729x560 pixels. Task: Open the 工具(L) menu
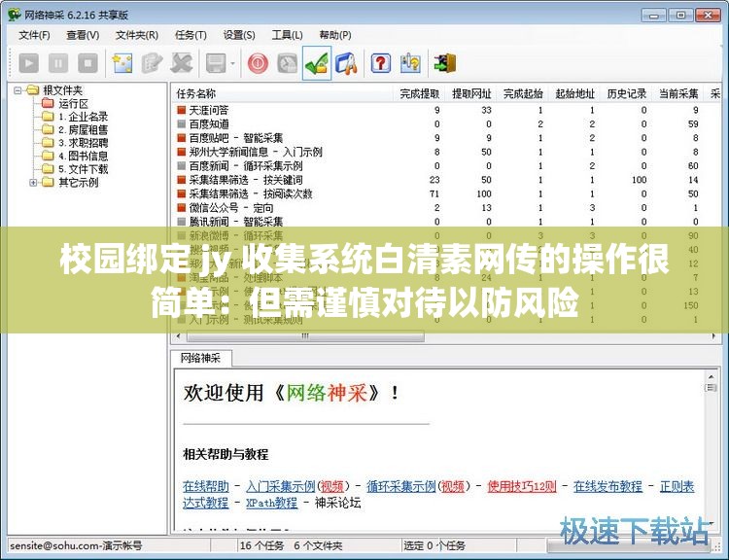288,35
